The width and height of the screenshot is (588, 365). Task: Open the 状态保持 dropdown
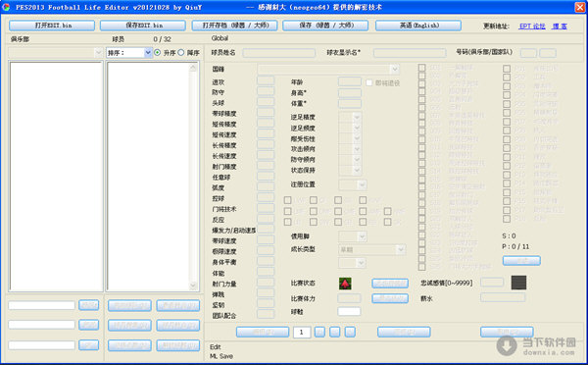[x=350, y=170]
